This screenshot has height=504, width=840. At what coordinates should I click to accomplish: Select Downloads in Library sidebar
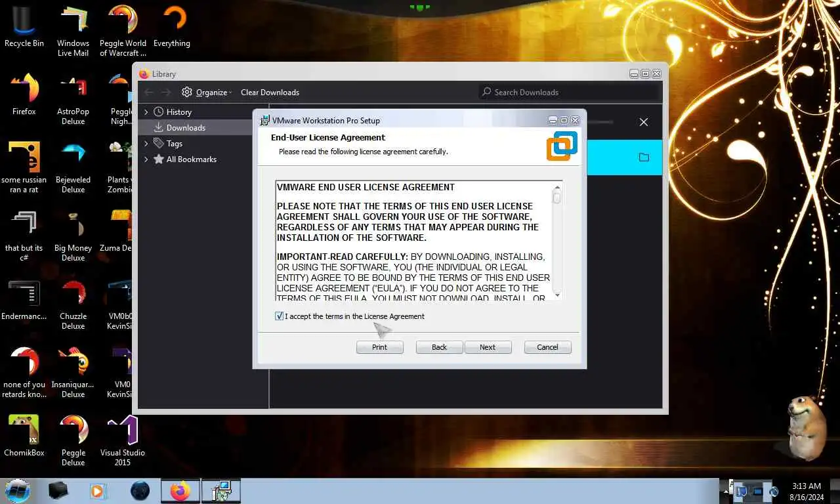186,128
